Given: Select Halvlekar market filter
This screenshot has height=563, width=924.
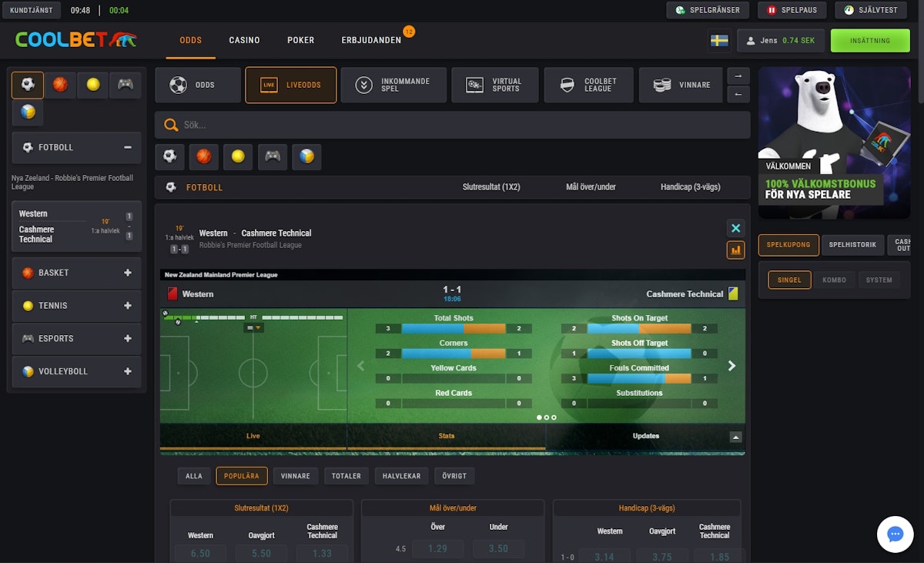Looking at the screenshot, I should 402,476.
